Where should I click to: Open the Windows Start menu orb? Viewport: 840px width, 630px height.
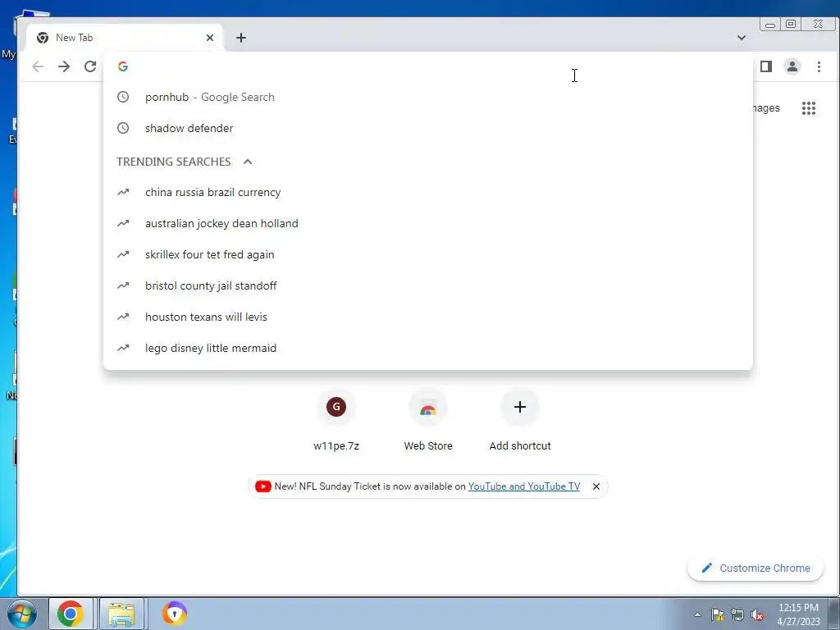point(21,614)
